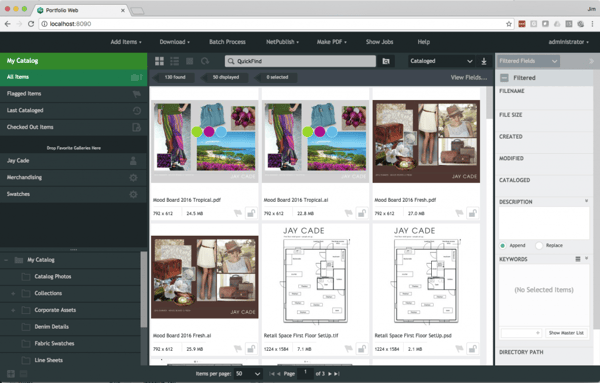The image size is (600, 383).
Task: Jump to the last page of results
Action: click(x=336, y=374)
